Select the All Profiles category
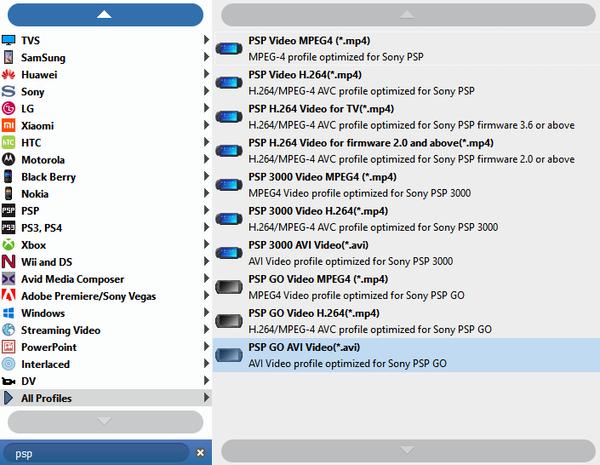This screenshot has height=465, width=600. pyautogui.click(x=106, y=398)
